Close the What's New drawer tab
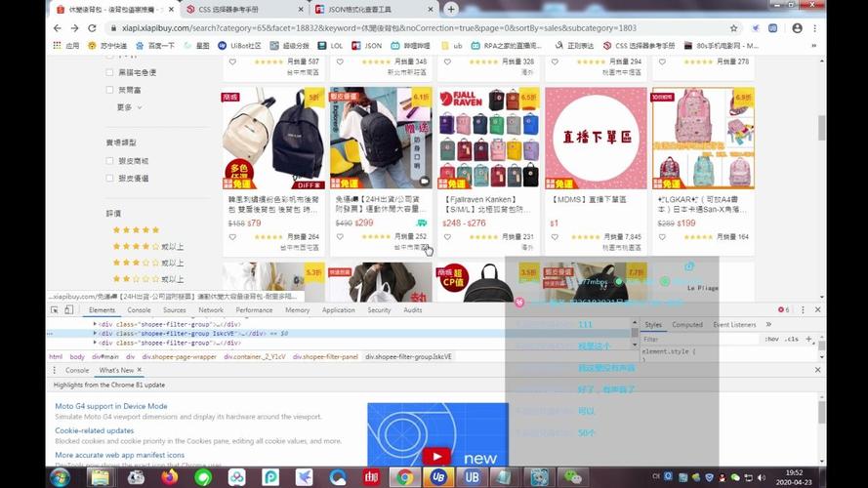 pyautogui.click(x=140, y=370)
